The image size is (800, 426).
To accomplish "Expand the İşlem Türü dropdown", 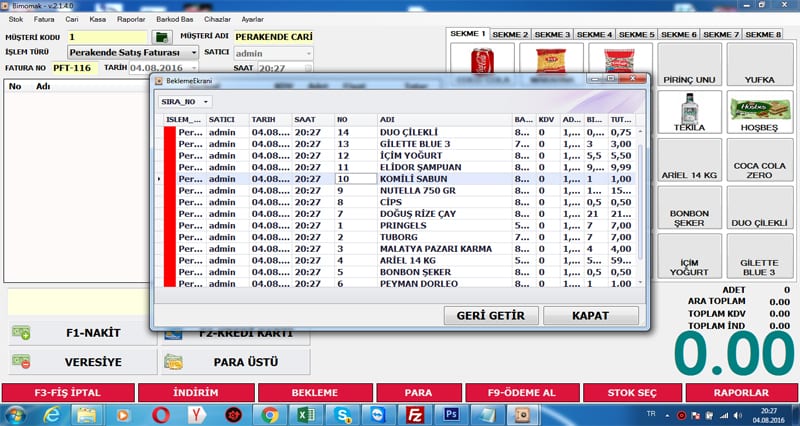I will click(x=193, y=52).
